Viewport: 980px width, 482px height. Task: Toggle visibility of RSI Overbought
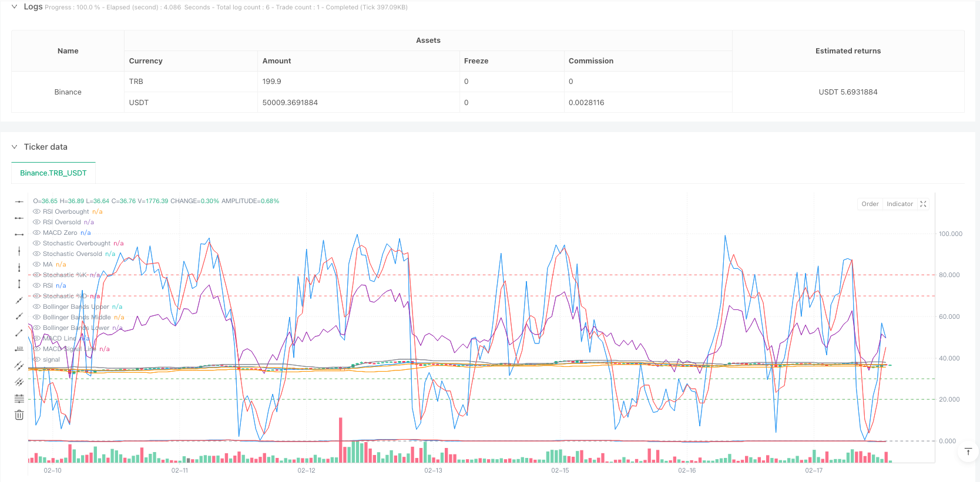(x=36, y=211)
